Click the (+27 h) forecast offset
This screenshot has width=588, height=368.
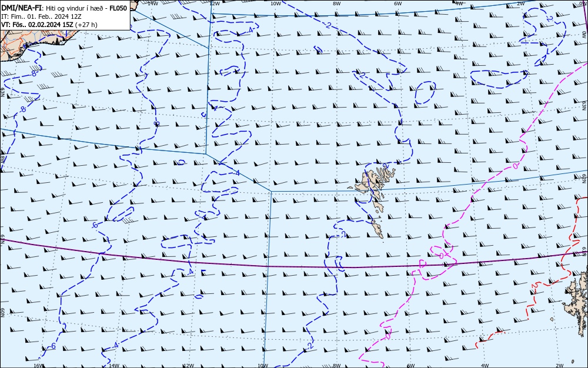coord(86,25)
